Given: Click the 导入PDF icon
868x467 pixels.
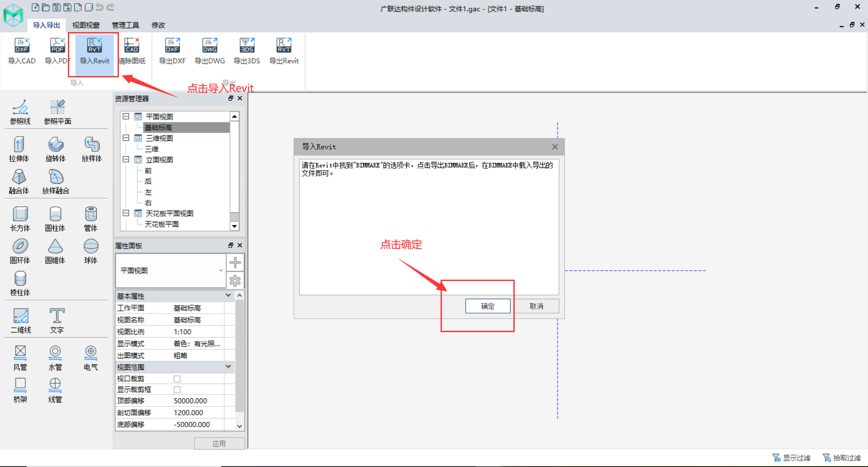Looking at the screenshot, I should [x=57, y=51].
